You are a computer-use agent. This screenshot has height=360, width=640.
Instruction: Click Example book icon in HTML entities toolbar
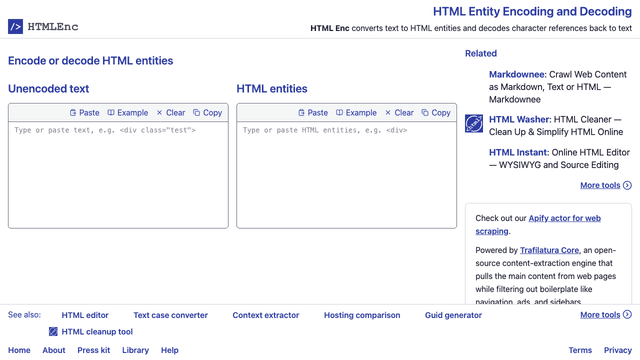pos(339,113)
